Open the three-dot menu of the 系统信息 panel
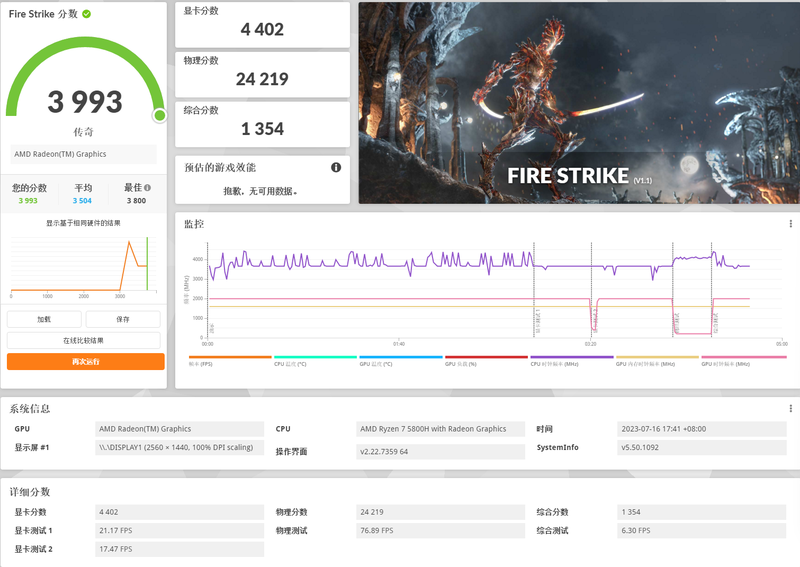Screen dimensions: 800x567 click(x=790, y=409)
